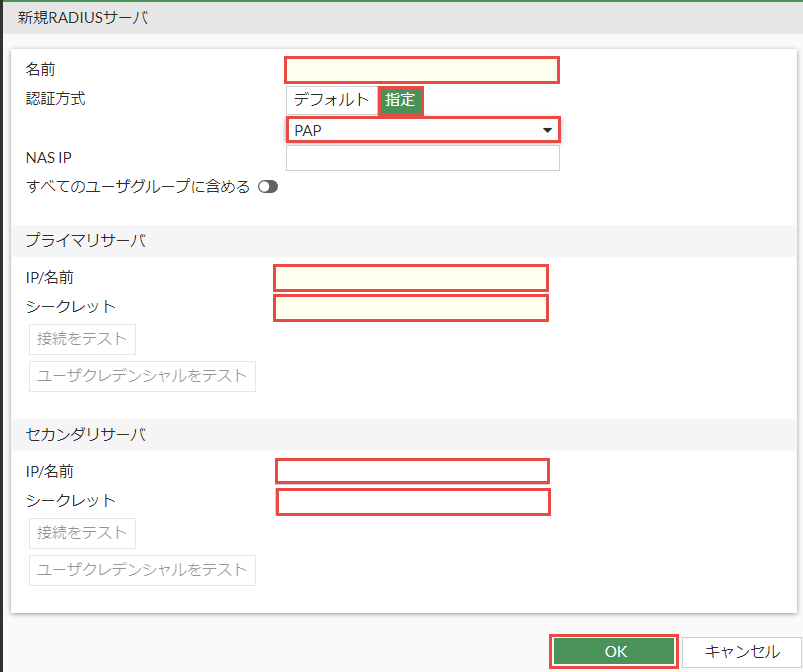Confirm with the green OK button
The width and height of the screenshot is (803, 672).
click(614, 651)
